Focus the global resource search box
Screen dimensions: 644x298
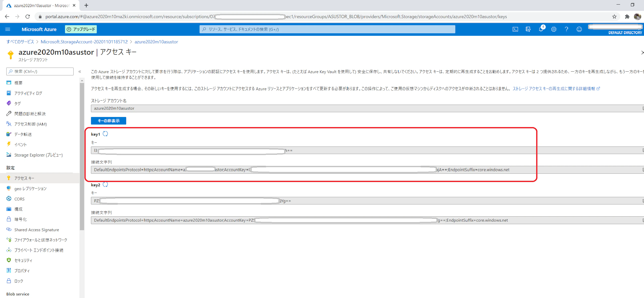tap(327, 29)
